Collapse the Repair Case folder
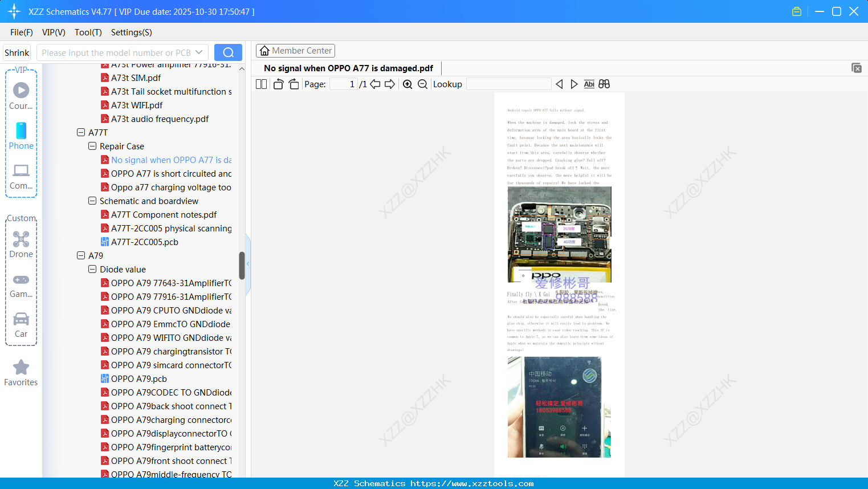The width and height of the screenshot is (868, 489). pos(92,146)
